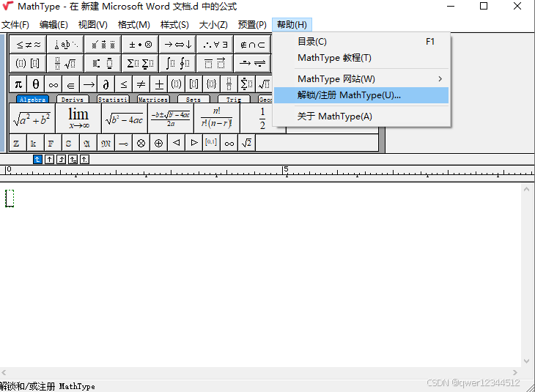535x392 pixels.
Task: Insert the double-struck Z symbol
Action: [x=17, y=143]
